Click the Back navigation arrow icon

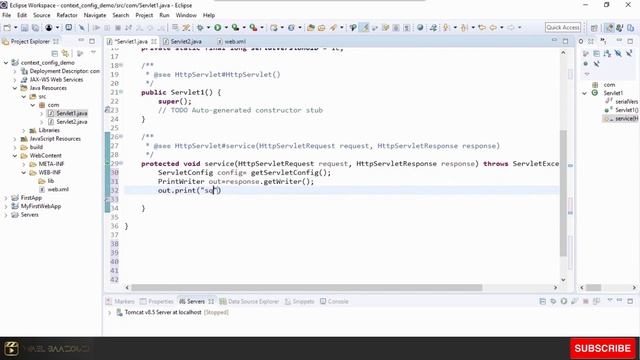[493, 27]
